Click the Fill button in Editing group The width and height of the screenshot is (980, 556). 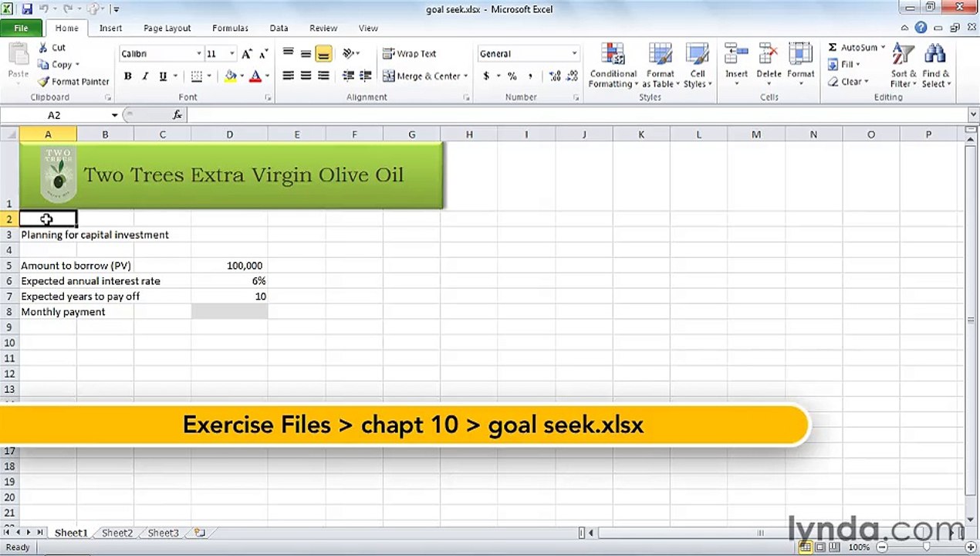click(x=843, y=65)
